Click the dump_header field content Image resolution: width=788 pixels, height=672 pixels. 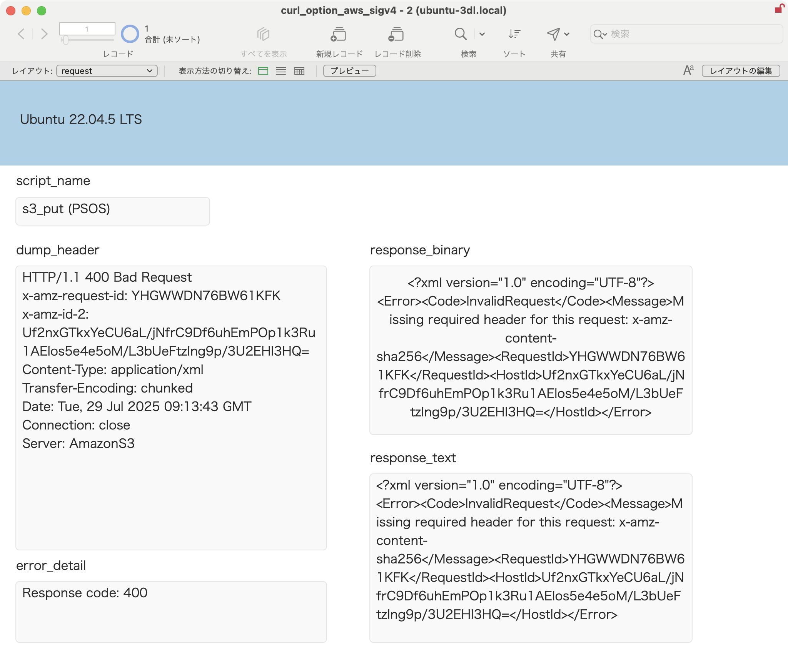click(x=171, y=408)
